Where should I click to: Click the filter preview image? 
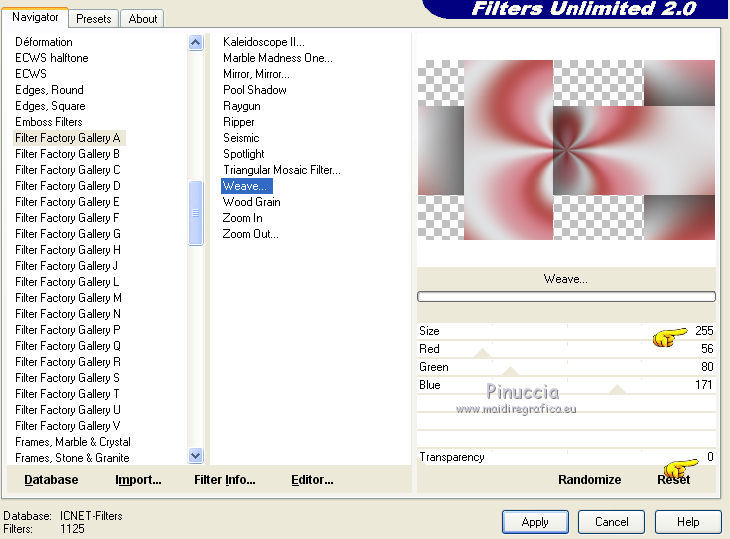click(x=566, y=150)
